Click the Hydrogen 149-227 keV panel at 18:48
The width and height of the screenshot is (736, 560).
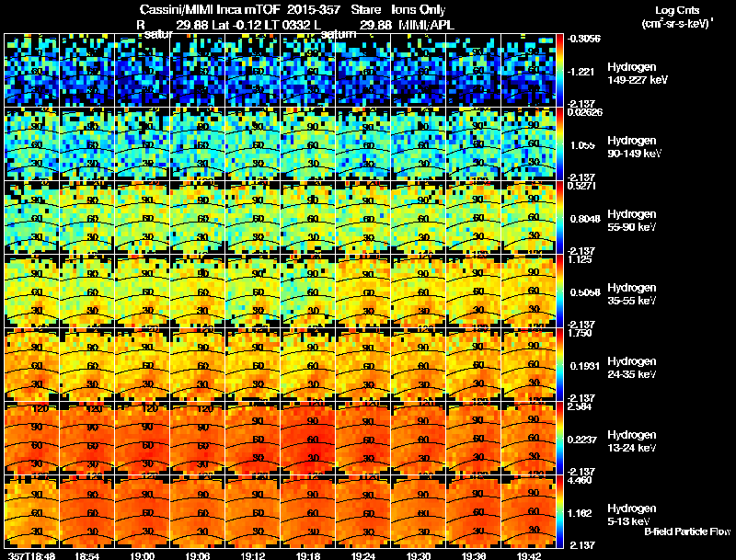click(x=32, y=71)
